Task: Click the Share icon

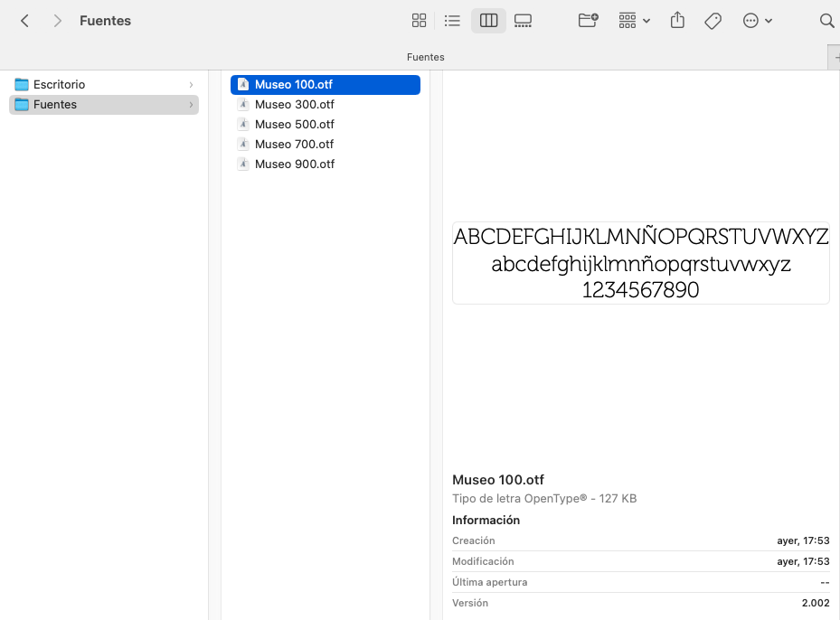Action: (x=677, y=21)
